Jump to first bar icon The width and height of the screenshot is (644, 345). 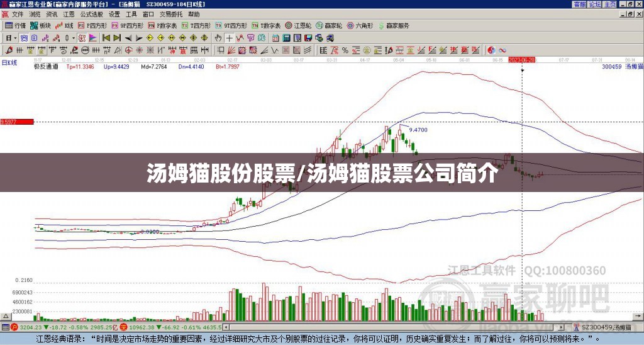106,38
